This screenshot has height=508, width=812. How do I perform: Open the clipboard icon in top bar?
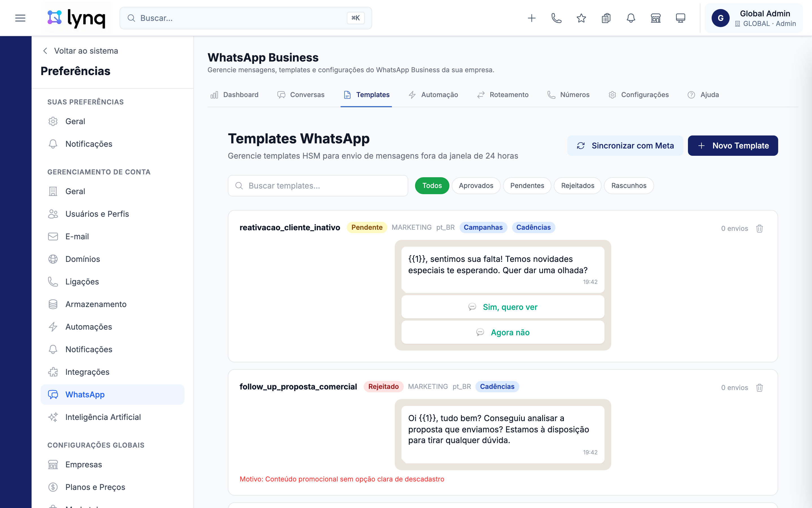coord(606,18)
